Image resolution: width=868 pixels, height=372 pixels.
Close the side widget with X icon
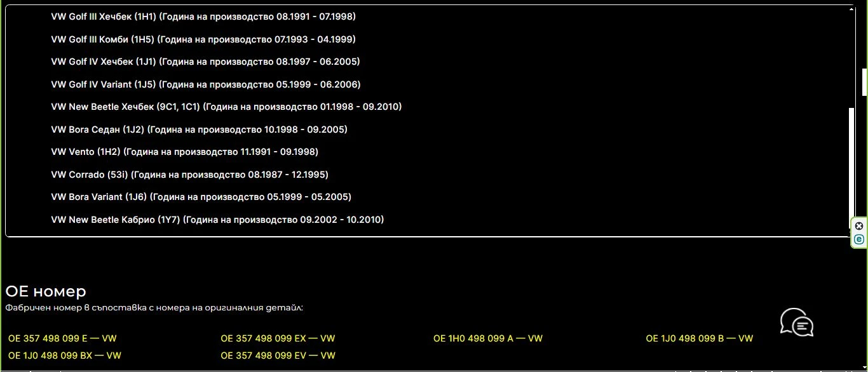859,226
